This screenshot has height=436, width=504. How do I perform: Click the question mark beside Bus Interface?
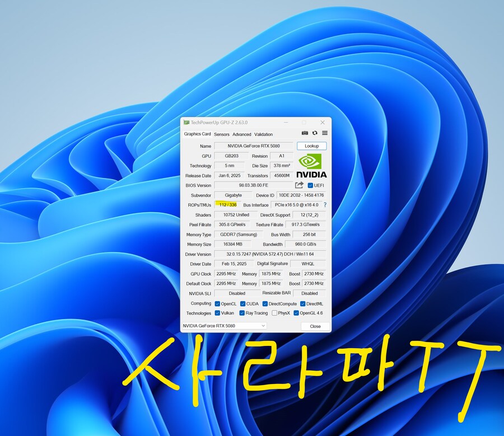point(325,205)
